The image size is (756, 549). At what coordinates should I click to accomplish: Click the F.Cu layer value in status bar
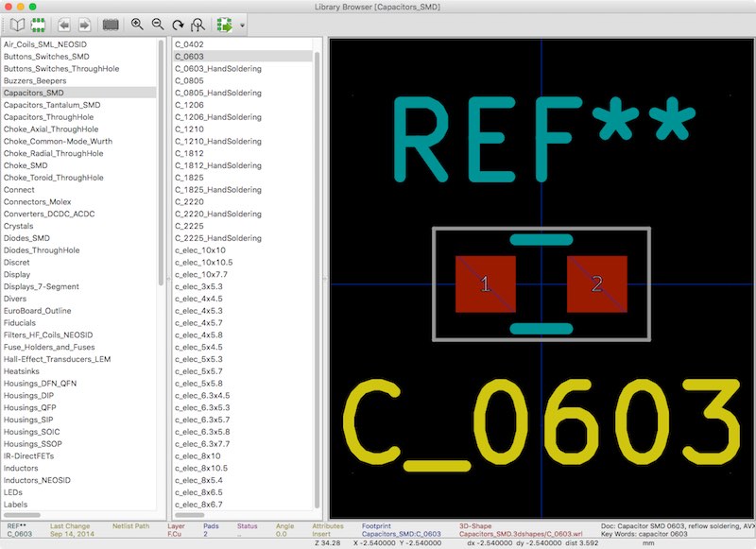click(x=174, y=534)
